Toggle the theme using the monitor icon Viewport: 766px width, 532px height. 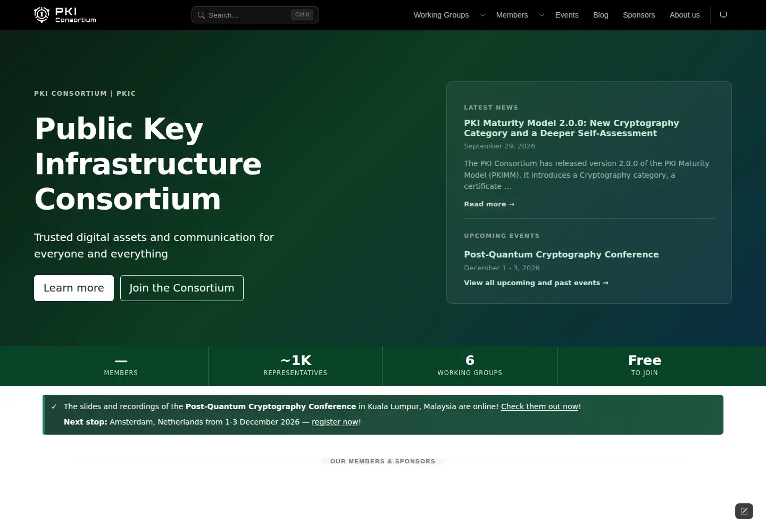coord(723,15)
